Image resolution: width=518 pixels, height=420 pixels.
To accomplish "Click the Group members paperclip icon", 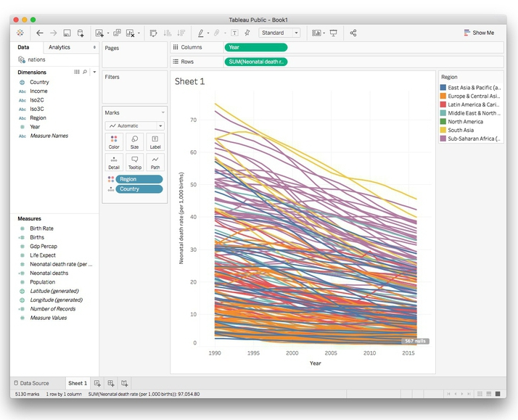I will click(216, 33).
